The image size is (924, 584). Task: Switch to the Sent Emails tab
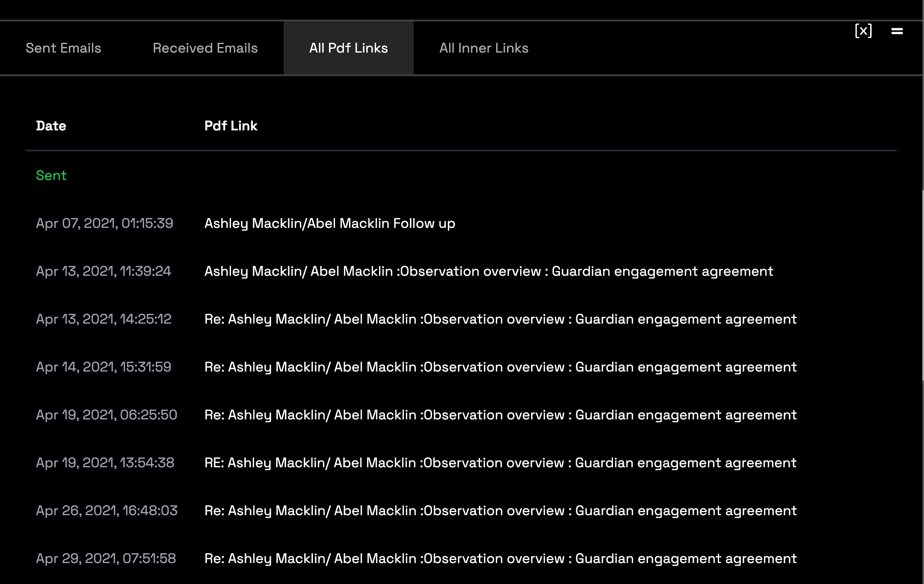point(63,48)
